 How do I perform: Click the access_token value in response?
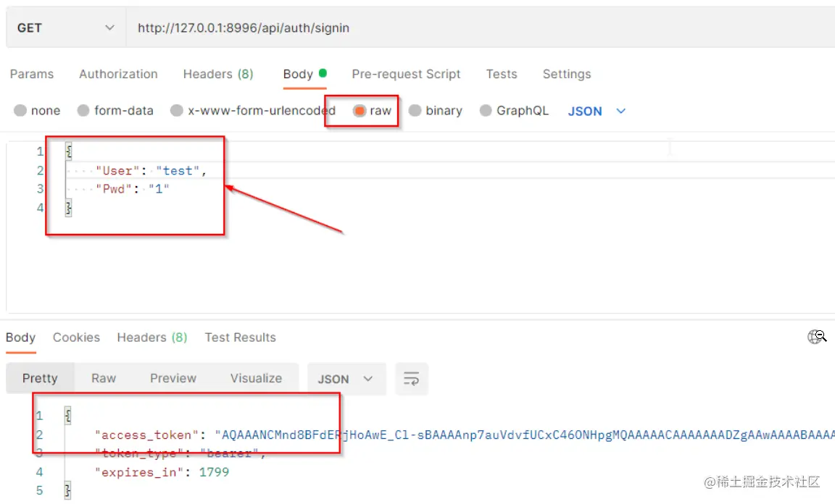pyautogui.click(x=525, y=434)
